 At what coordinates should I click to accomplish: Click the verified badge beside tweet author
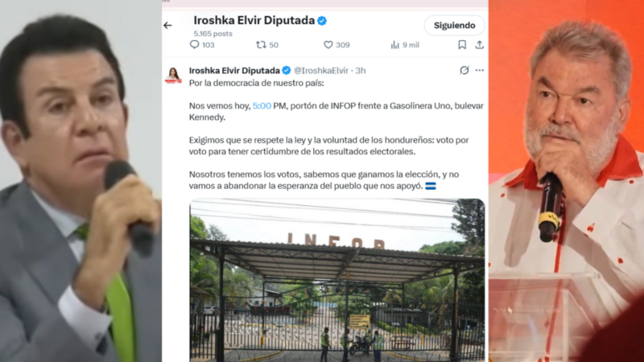[287, 71]
